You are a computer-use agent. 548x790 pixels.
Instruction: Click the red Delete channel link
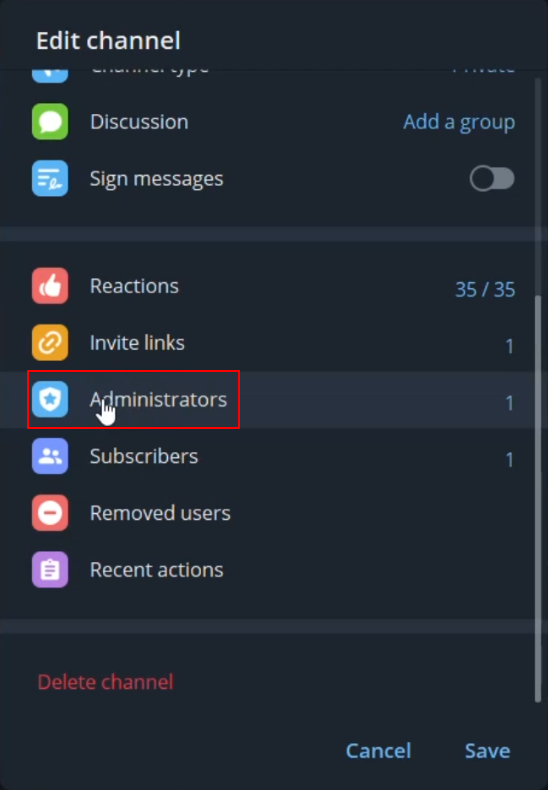[105, 682]
